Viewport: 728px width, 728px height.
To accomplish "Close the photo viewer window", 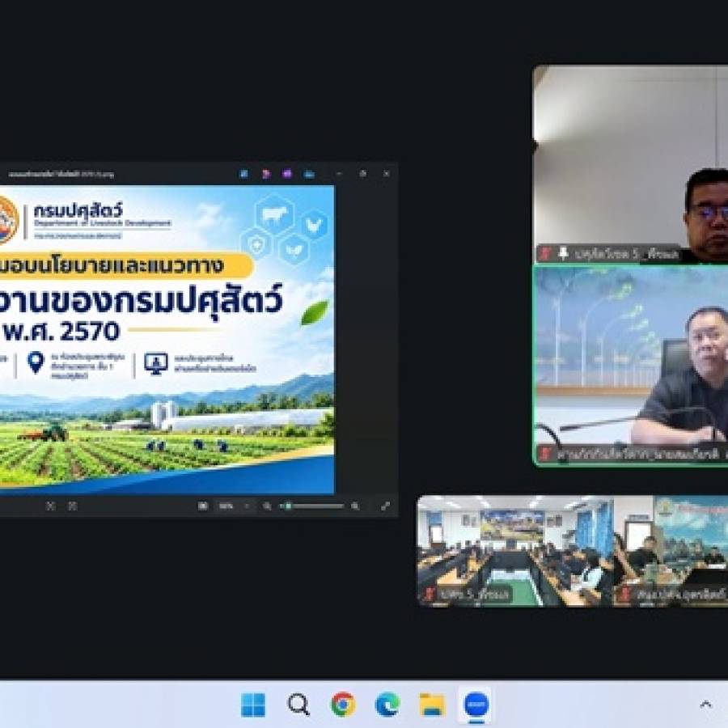I will click(x=387, y=174).
